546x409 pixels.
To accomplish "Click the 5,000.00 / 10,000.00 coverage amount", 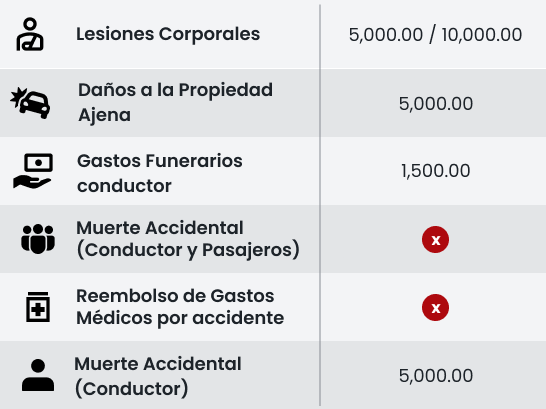I will (x=435, y=35).
